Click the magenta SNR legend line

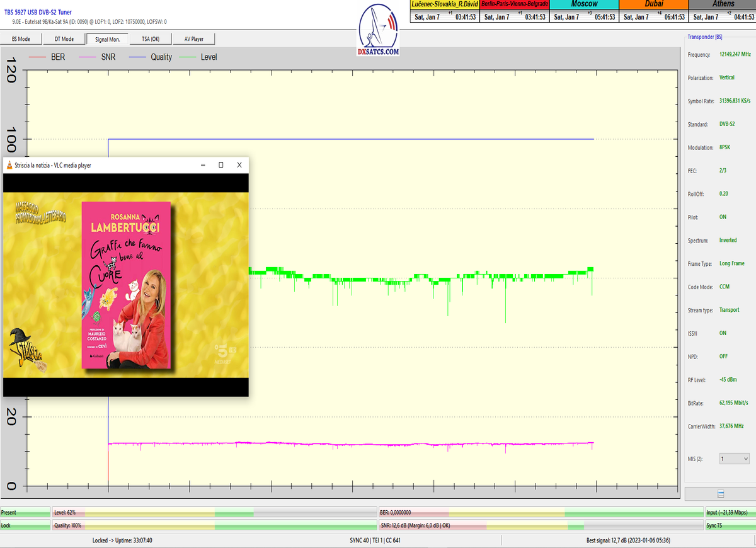87,57
